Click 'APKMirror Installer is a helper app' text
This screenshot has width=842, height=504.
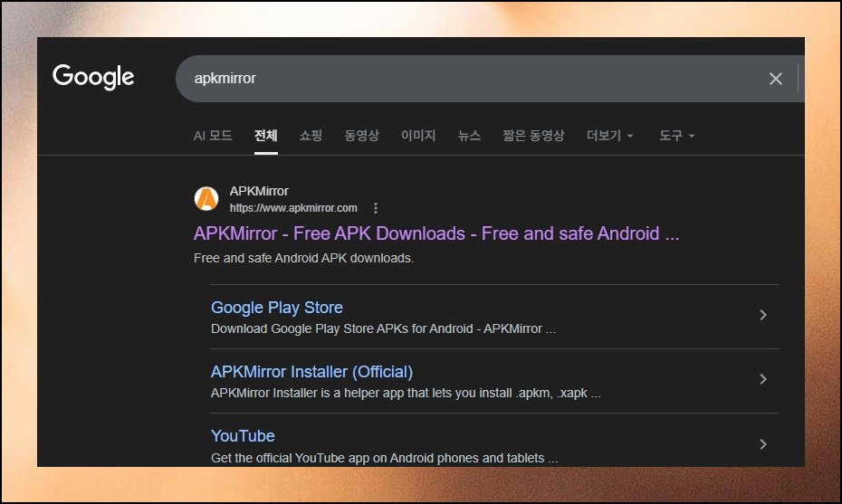click(406, 393)
